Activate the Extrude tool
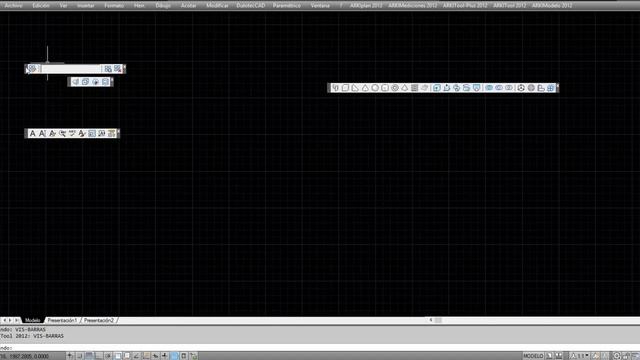640x360 pixels. click(x=437, y=88)
